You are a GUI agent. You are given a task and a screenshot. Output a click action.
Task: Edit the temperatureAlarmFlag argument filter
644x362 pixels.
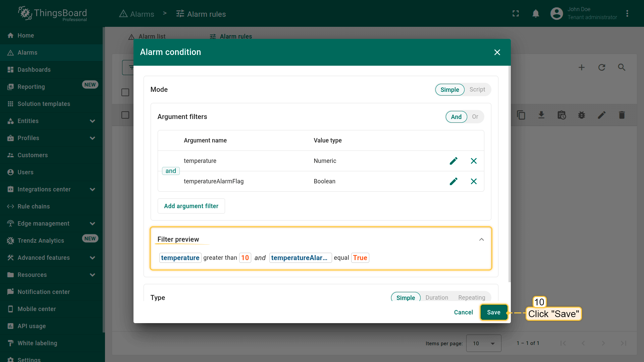click(453, 181)
